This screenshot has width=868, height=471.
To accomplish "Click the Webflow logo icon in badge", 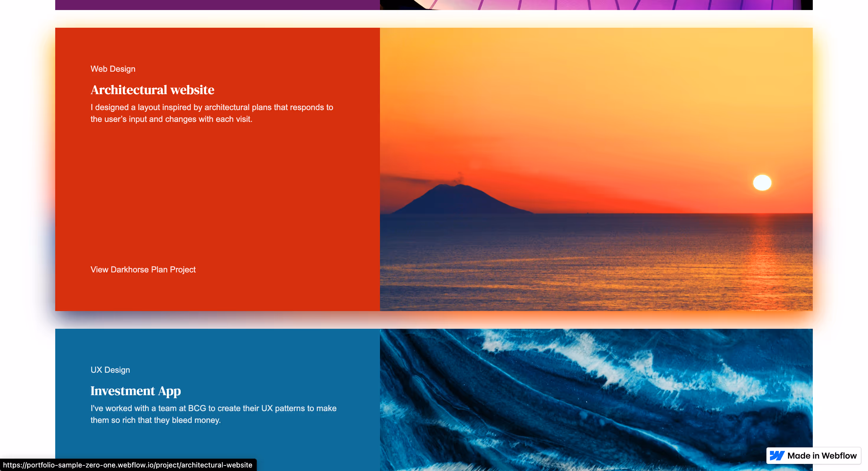I will coord(777,455).
